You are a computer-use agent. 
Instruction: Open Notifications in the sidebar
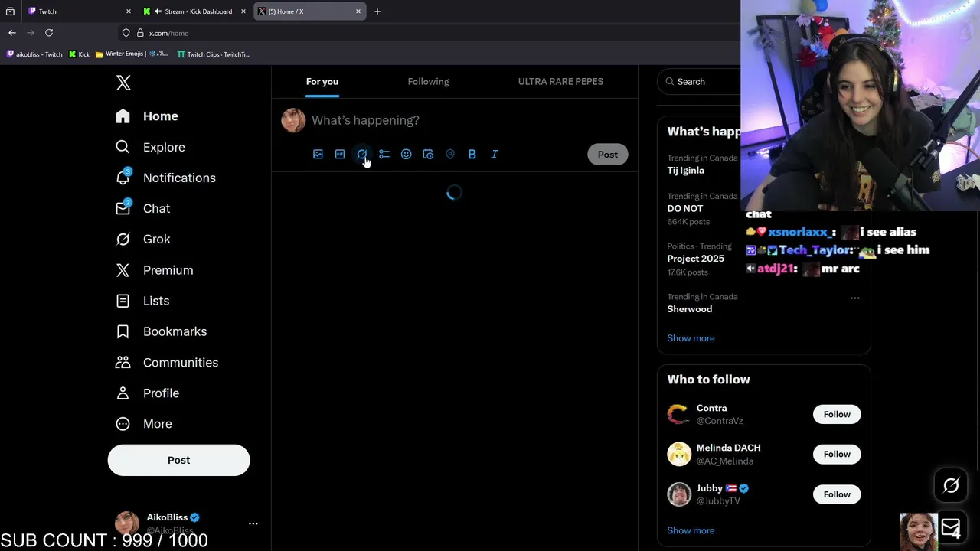[x=166, y=178]
